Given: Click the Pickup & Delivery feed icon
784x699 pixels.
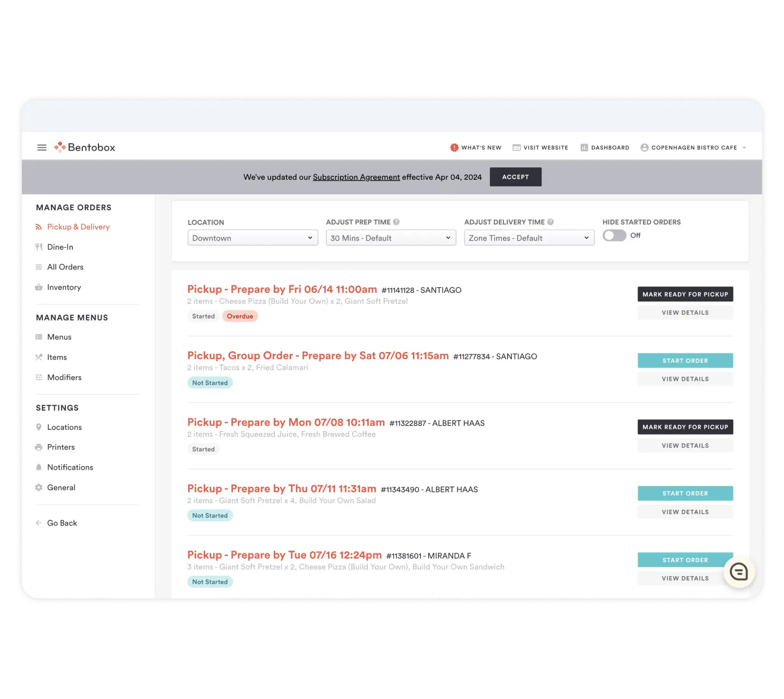Looking at the screenshot, I should pyautogui.click(x=39, y=227).
